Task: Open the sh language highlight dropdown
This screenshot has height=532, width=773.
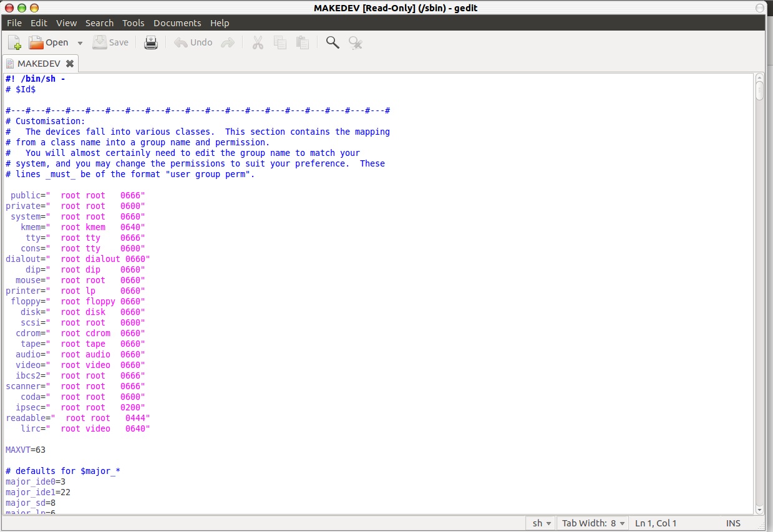Action: tap(542, 523)
